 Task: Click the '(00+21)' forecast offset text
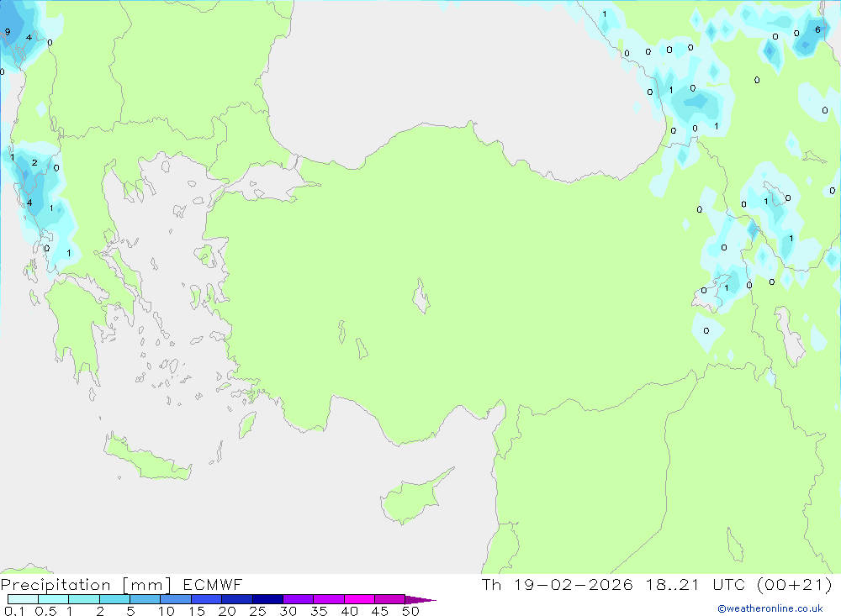point(794,585)
